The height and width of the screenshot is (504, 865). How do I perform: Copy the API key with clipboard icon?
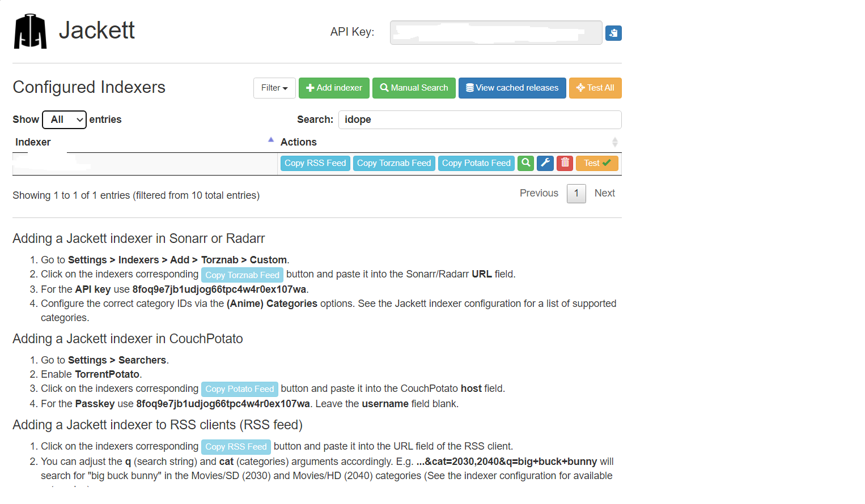pyautogui.click(x=613, y=33)
